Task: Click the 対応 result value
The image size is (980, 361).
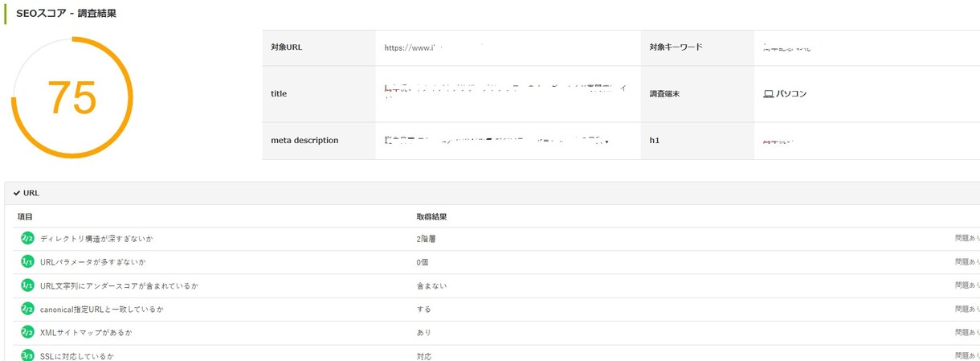Action: pyautogui.click(x=423, y=355)
